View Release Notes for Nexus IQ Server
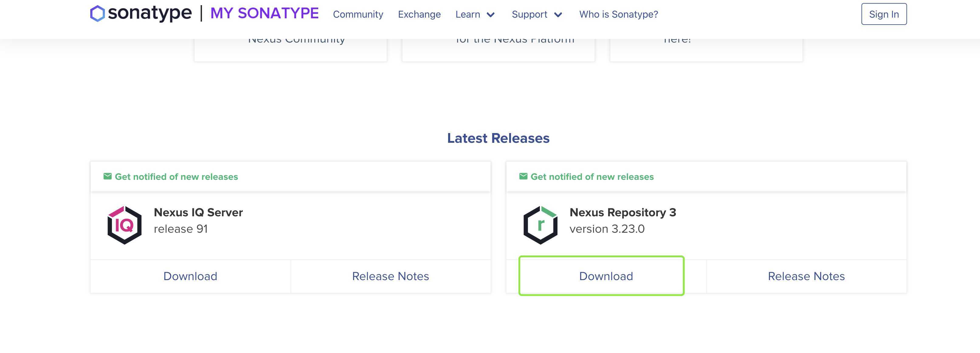Image resolution: width=980 pixels, height=353 pixels. click(390, 276)
